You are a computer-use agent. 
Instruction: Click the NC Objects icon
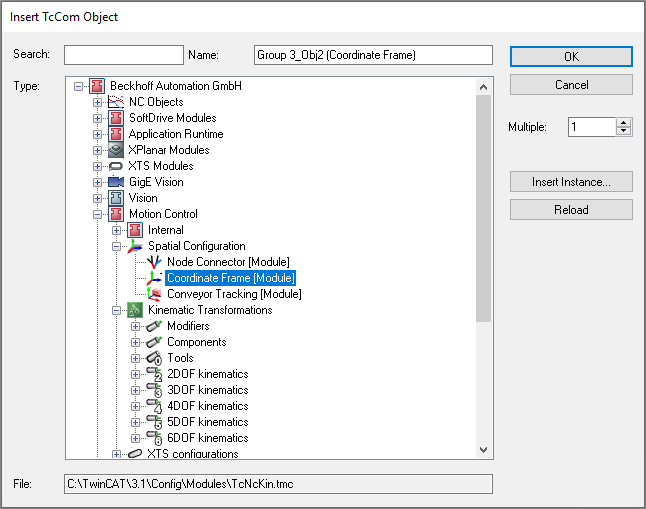(116, 102)
